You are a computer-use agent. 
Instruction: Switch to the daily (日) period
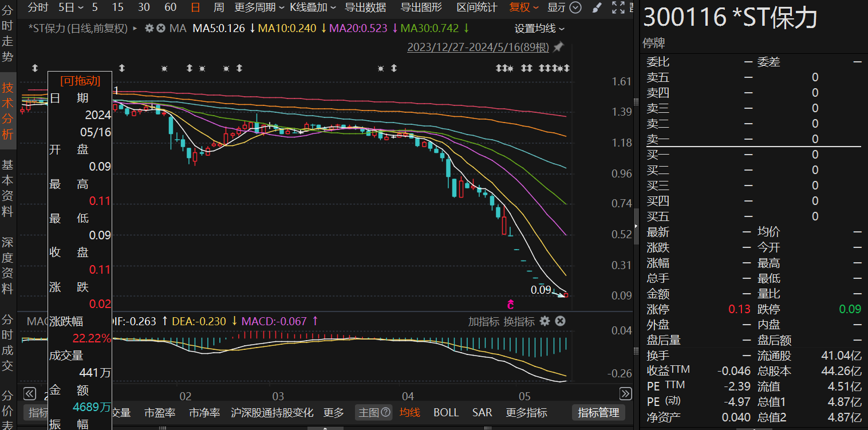(x=196, y=7)
